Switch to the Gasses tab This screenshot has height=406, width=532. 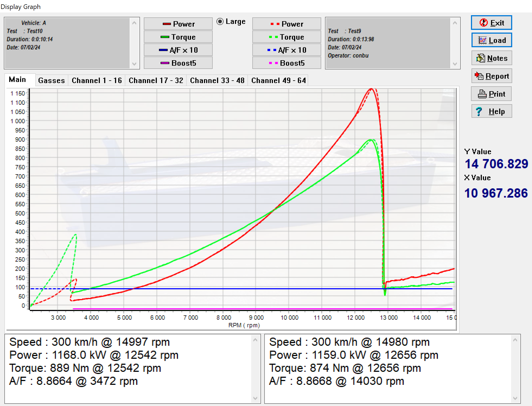click(51, 80)
